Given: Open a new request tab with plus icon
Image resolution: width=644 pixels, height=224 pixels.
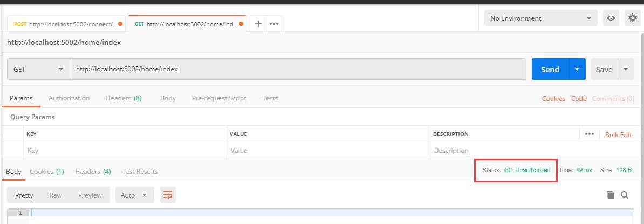Looking at the screenshot, I should click(x=258, y=24).
